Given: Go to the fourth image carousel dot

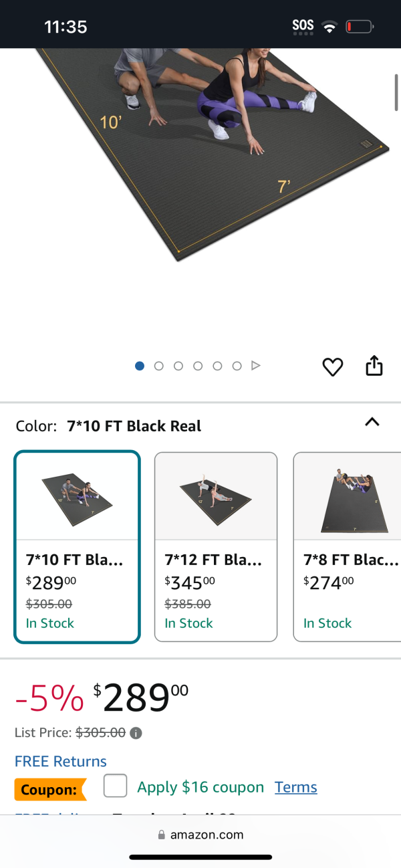Looking at the screenshot, I should pos(198,366).
